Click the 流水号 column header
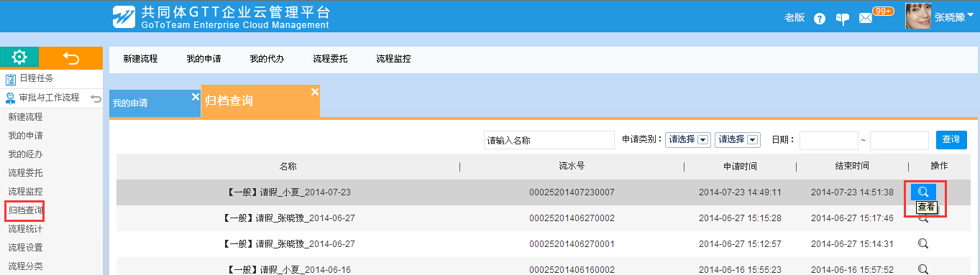980x275 pixels. point(572,167)
